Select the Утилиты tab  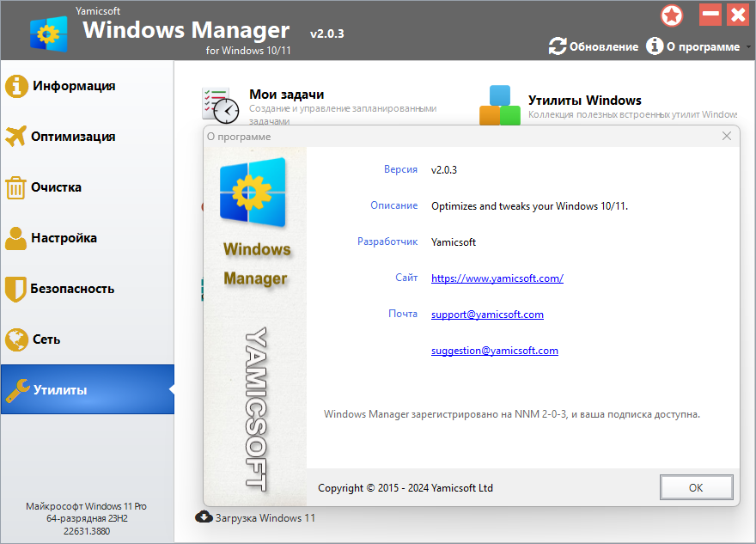88,389
